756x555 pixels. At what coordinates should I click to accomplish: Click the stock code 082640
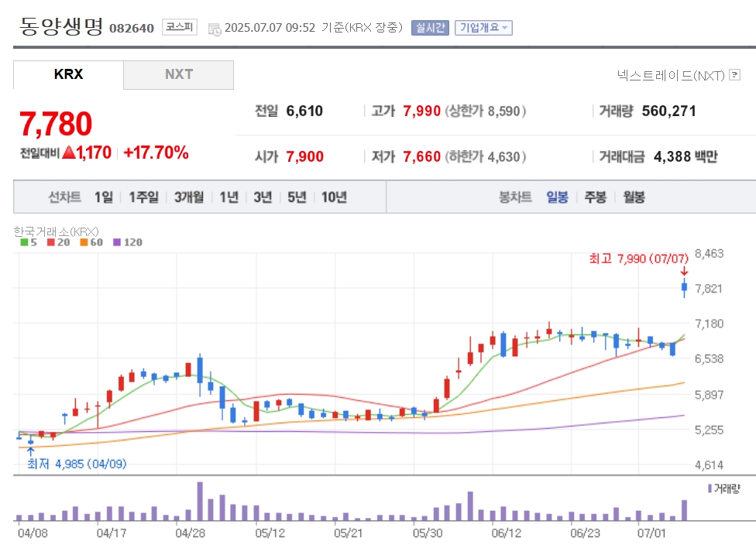[132, 29]
